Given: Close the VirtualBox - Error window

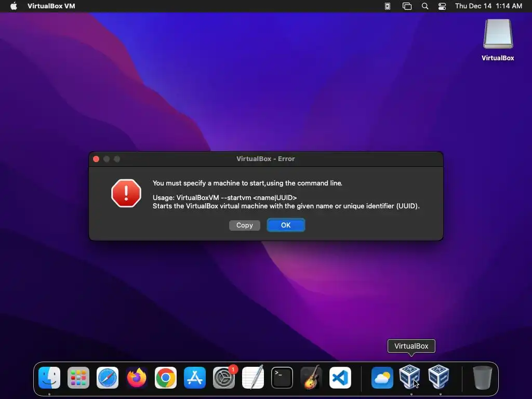Looking at the screenshot, I should [96, 159].
